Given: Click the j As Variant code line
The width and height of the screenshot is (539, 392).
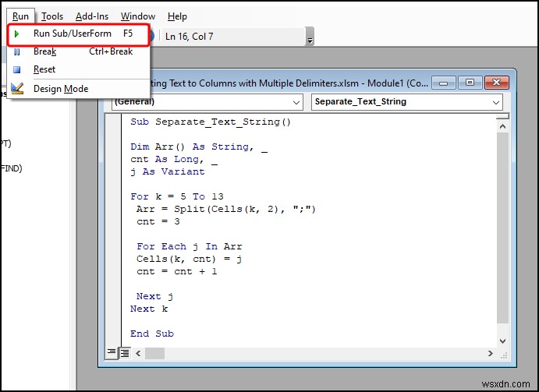Looking at the screenshot, I should click(x=168, y=171).
